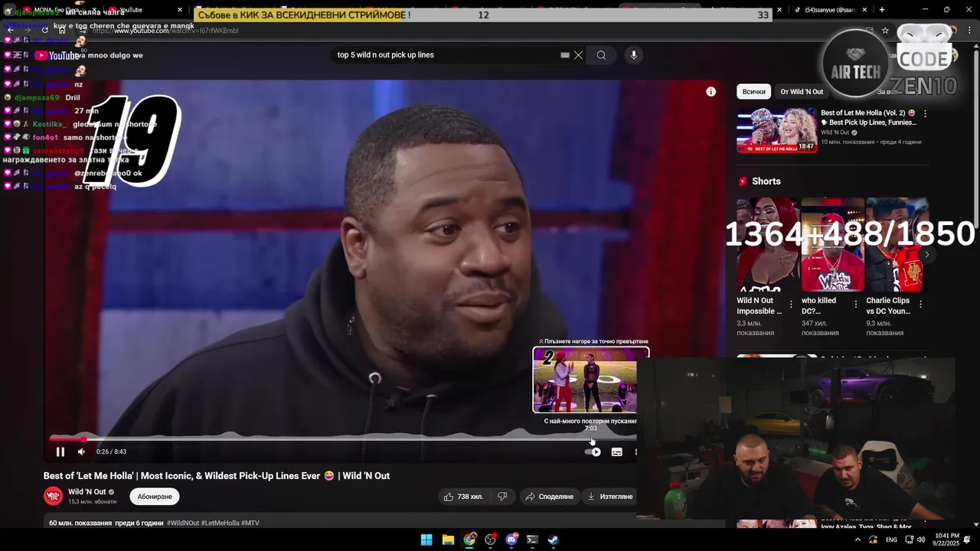Image resolution: width=980 pixels, height=551 pixels.
Task: Mute the video using the speaker icon
Action: 81,452
